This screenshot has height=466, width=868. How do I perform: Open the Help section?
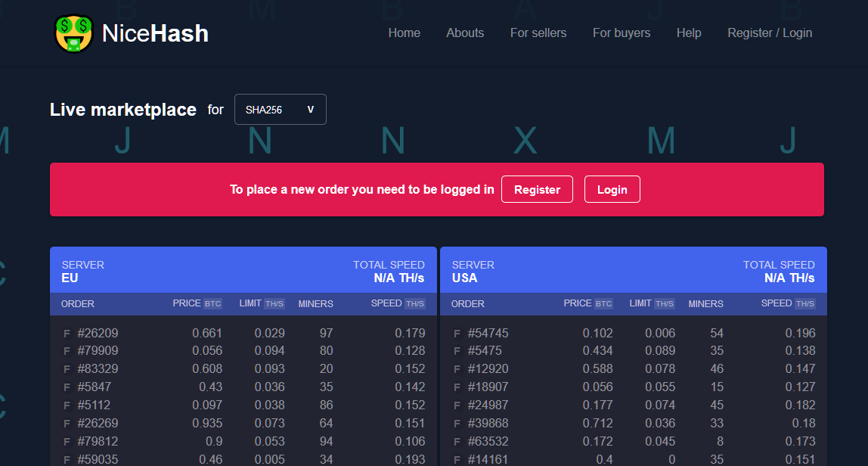point(689,33)
